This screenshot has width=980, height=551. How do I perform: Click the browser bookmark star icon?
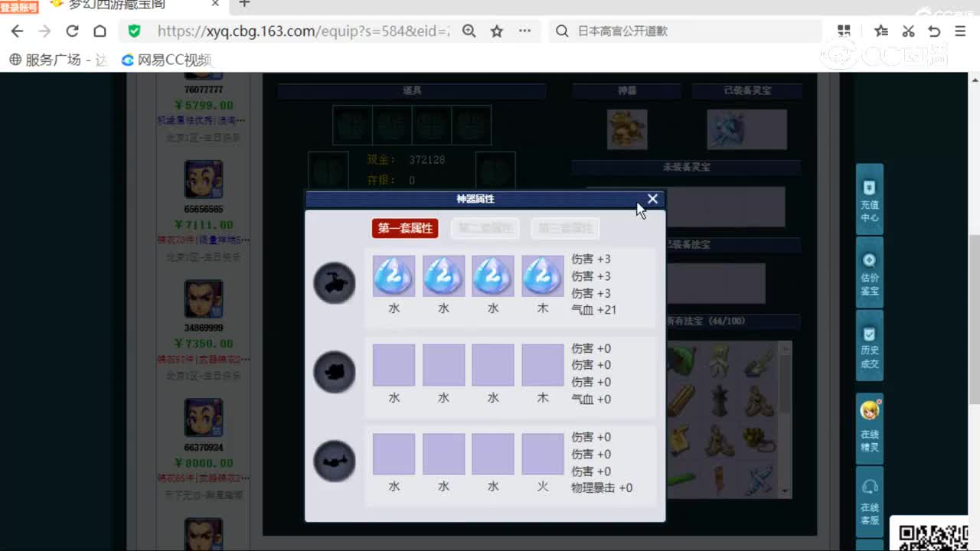497,31
